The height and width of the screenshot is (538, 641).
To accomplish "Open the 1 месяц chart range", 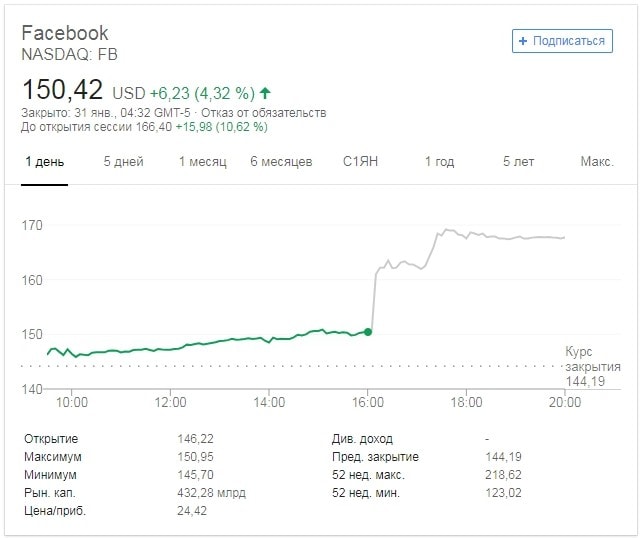I will (x=203, y=162).
